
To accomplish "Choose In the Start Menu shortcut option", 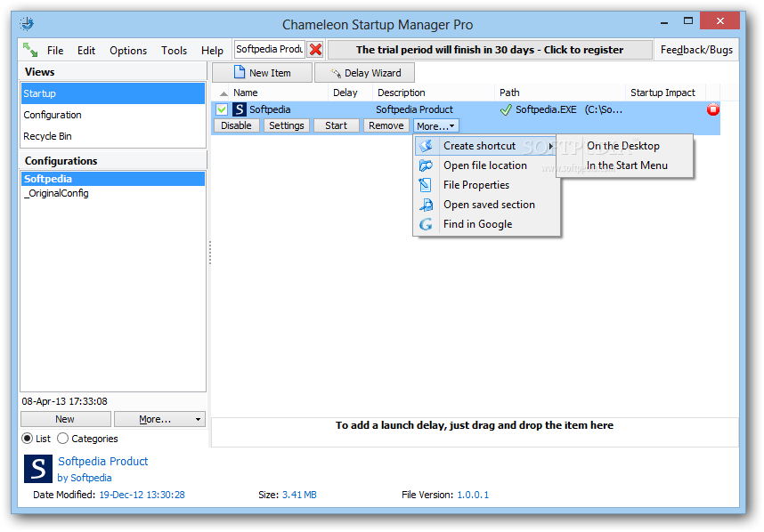I will [625, 165].
